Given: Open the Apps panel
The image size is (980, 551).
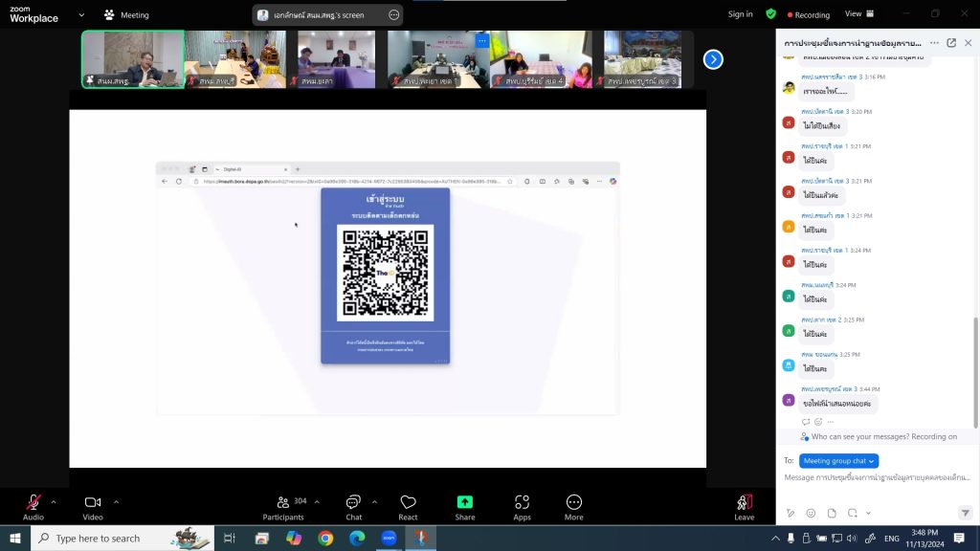Looking at the screenshot, I should (522, 507).
